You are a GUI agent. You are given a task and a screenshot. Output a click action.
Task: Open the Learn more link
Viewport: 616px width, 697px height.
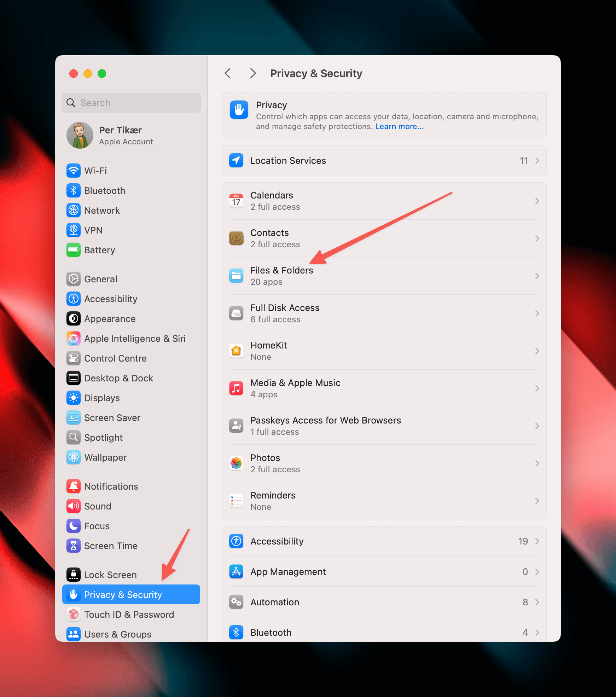[x=399, y=126]
